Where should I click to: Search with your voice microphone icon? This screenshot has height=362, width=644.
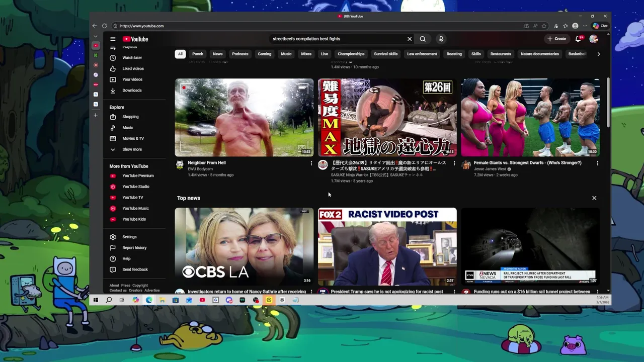click(x=441, y=39)
